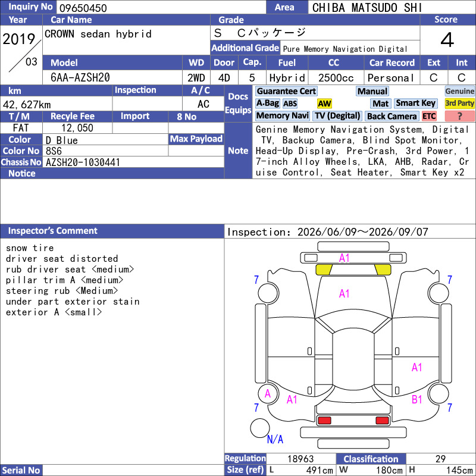Screen dimensions: 476x476
Task: Click the height value 145cm
Action: (459, 470)
